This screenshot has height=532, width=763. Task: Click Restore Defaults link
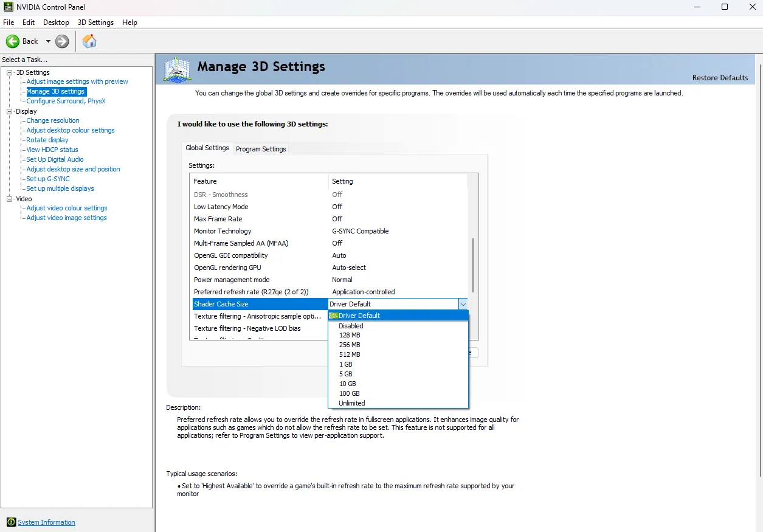[x=720, y=78]
